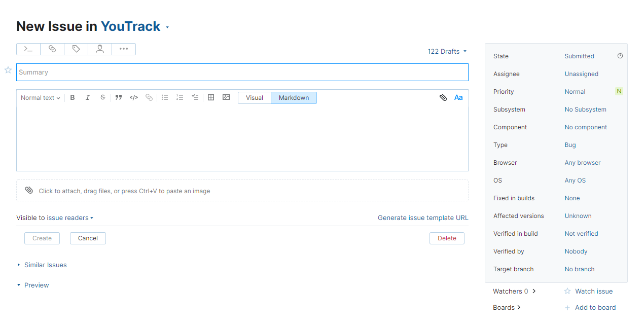The image size is (644, 325).
Task: Click the Watch issue link
Action: click(594, 291)
